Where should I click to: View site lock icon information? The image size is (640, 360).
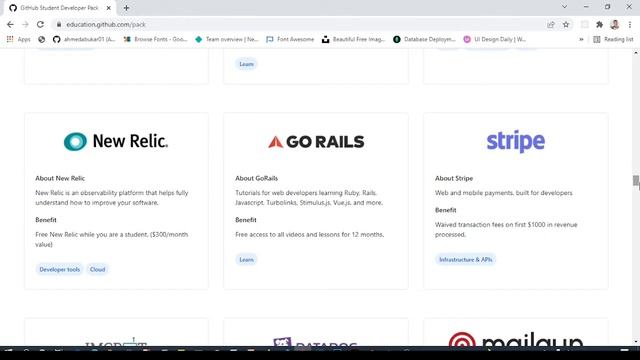[59, 24]
